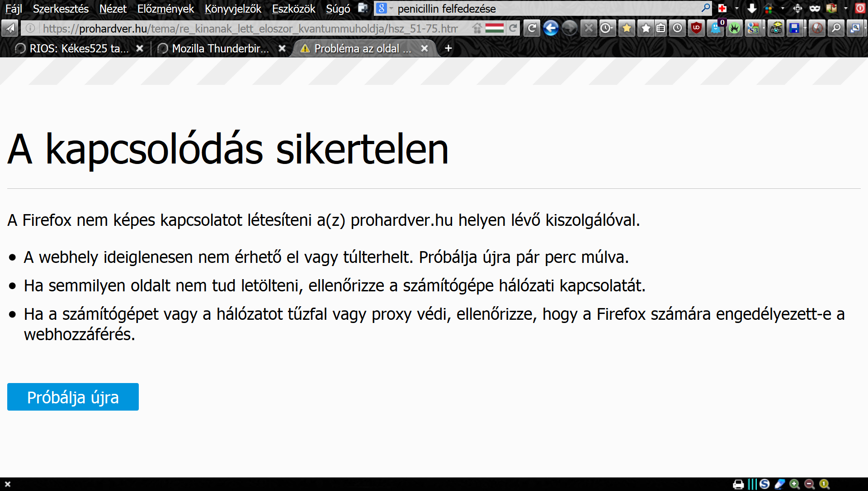Toggle the private browsing mask icon
Screen dimensions: 868x491
point(815,9)
